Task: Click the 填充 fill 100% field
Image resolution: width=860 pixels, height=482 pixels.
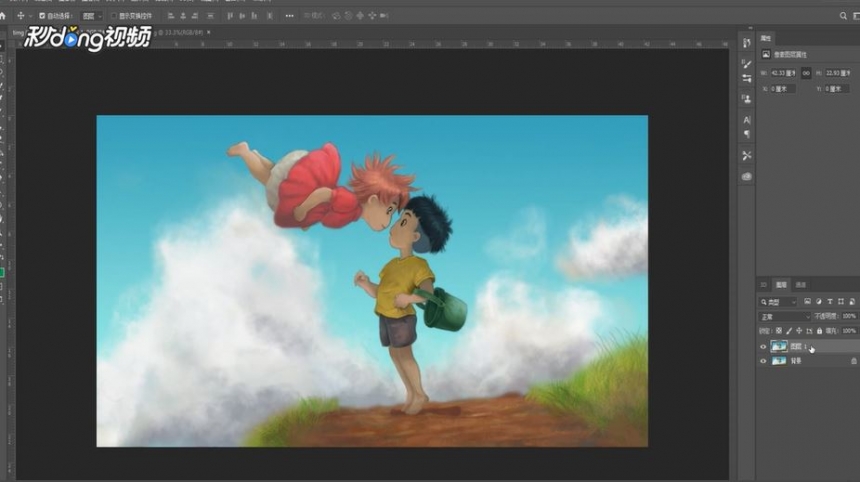Action: 850,331
